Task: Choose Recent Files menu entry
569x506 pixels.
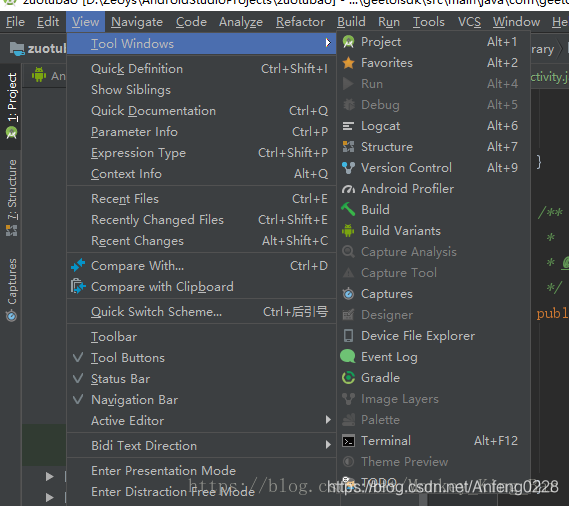Action: pyautogui.click(x=201, y=199)
